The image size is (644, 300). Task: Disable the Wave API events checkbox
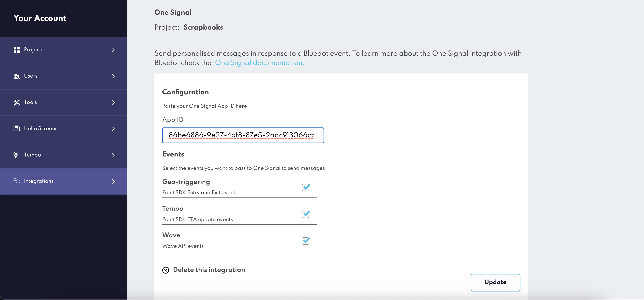pyautogui.click(x=306, y=241)
